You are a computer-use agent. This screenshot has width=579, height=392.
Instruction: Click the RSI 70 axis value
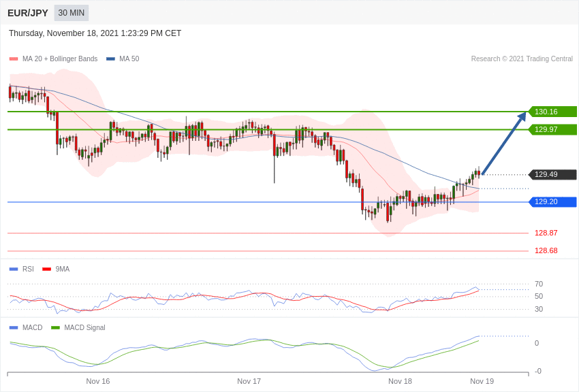[x=539, y=284]
